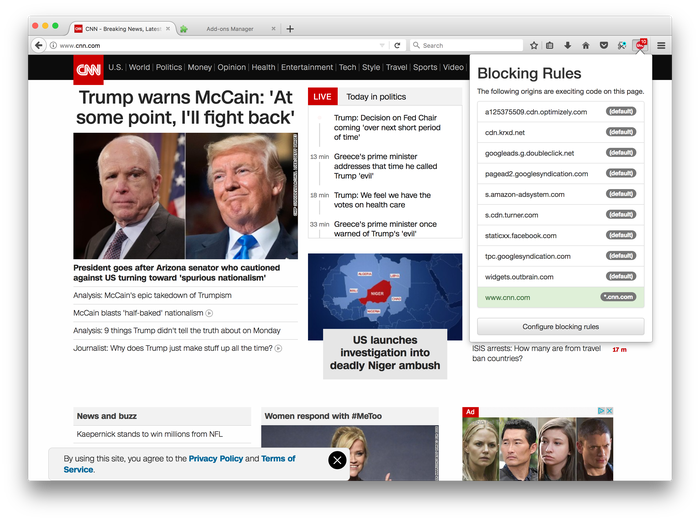Switch to the Add-ons Manager tab
The image size is (700, 521).
point(229,29)
